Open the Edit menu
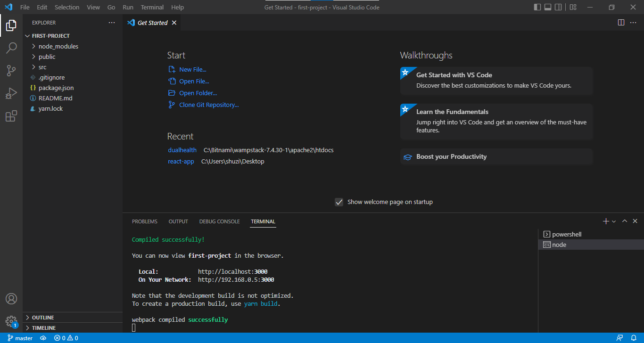The image size is (644, 343). pos(42,7)
